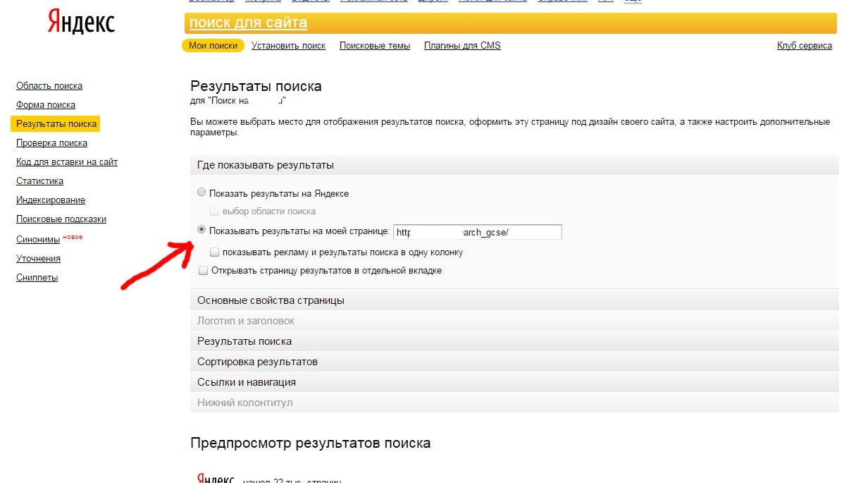Select 'Показывать результаты на моей странице' radio
The height and width of the screenshot is (483, 868).
202,230
